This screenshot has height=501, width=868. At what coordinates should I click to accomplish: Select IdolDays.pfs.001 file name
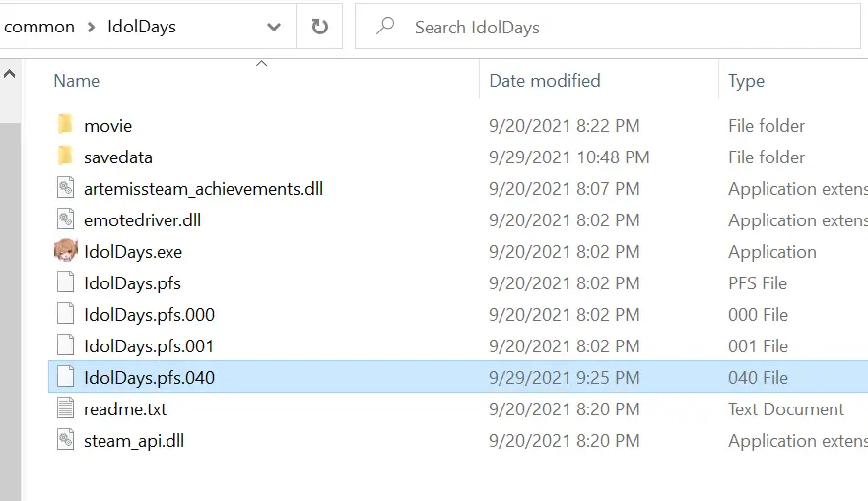tap(149, 346)
